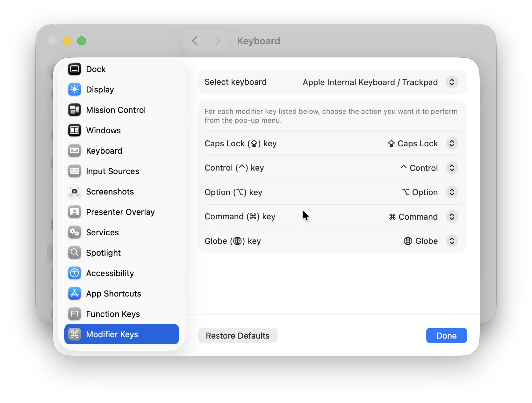Select the Display settings icon
532x403 pixels.
[x=74, y=89]
